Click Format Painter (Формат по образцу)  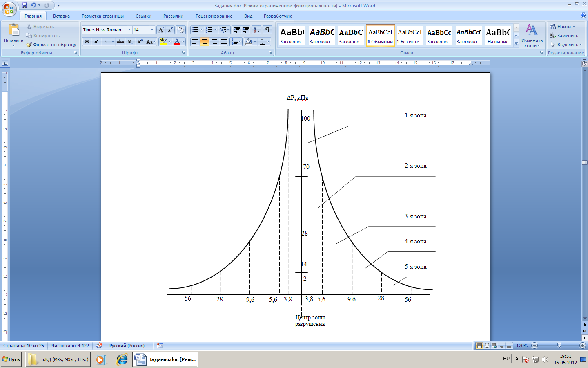pyautogui.click(x=51, y=45)
